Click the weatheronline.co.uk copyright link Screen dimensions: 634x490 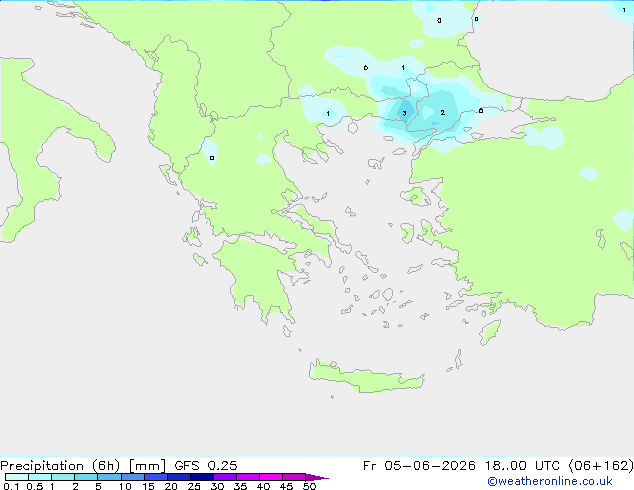tap(550, 481)
